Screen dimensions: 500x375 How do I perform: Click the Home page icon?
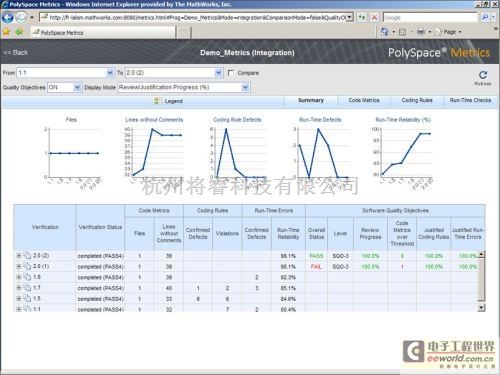385,32
